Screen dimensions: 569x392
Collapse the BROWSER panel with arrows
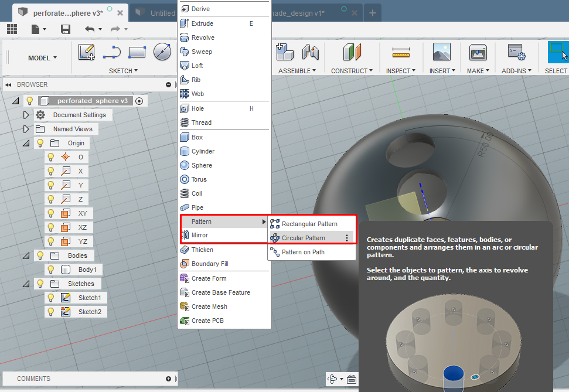[8, 84]
